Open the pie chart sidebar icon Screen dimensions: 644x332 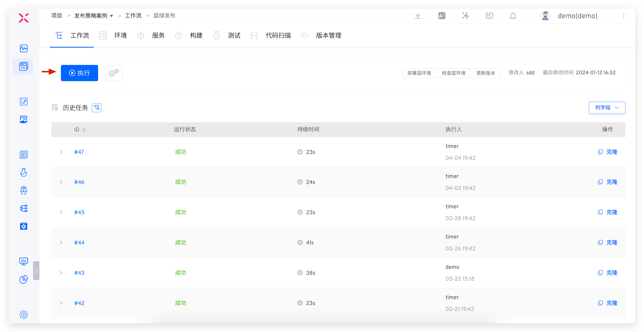coord(23,279)
